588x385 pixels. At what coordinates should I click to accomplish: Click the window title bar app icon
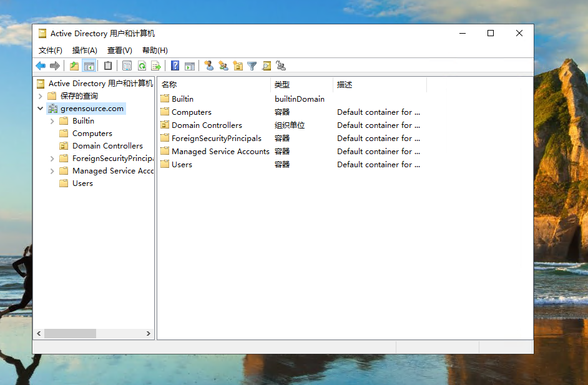click(42, 34)
